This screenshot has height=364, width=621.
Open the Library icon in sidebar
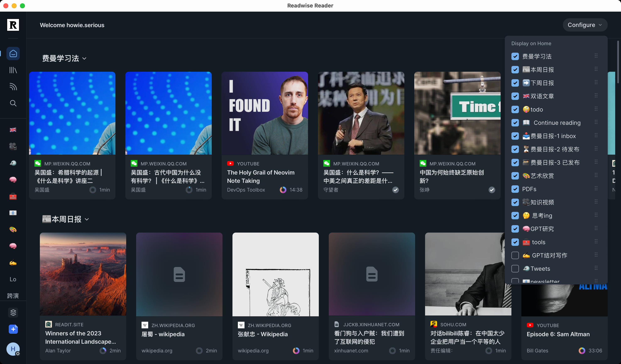13,70
